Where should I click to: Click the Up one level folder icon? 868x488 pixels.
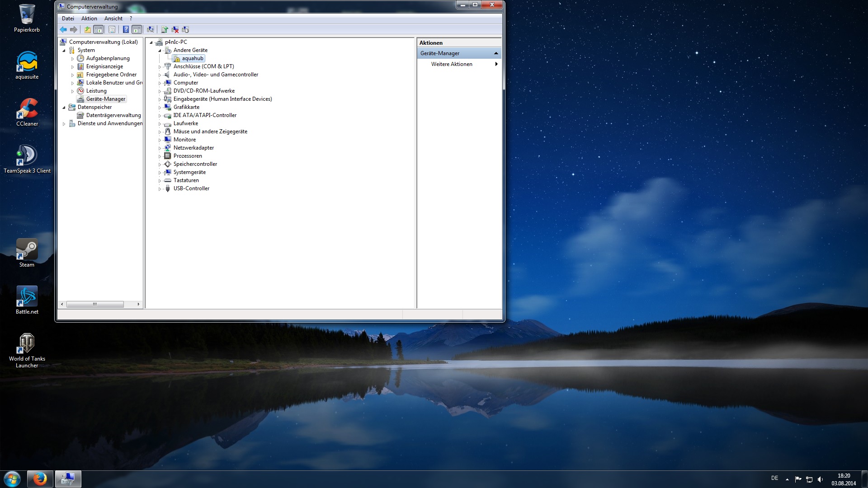pos(87,30)
